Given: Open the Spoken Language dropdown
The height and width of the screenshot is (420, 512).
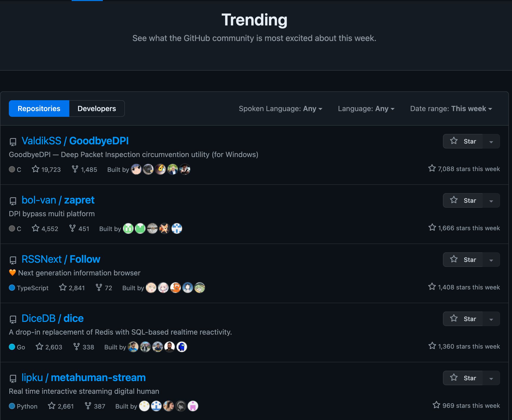Looking at the screenshot, I should click(x=280, y=109).
